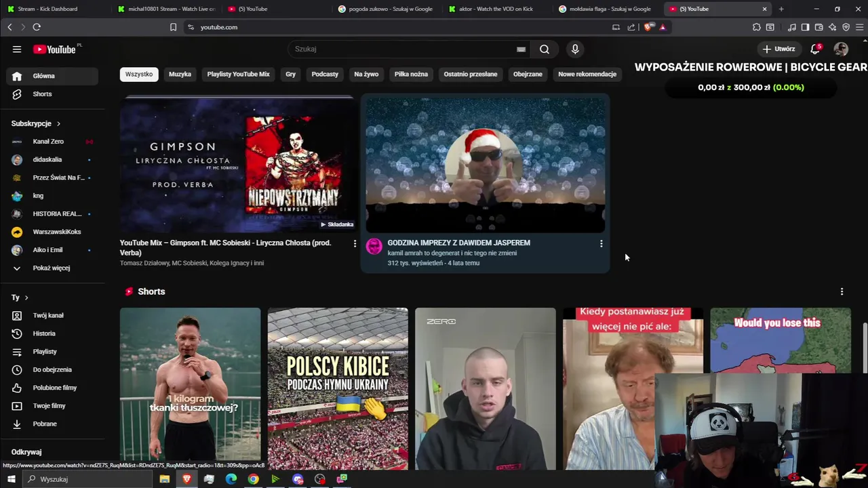Image resolution: width=868 pixels, height=488 pixels.
Task: Open Gimpson Liryczna Chłosta mix thumbnail
Action: (x=237, y=165)
